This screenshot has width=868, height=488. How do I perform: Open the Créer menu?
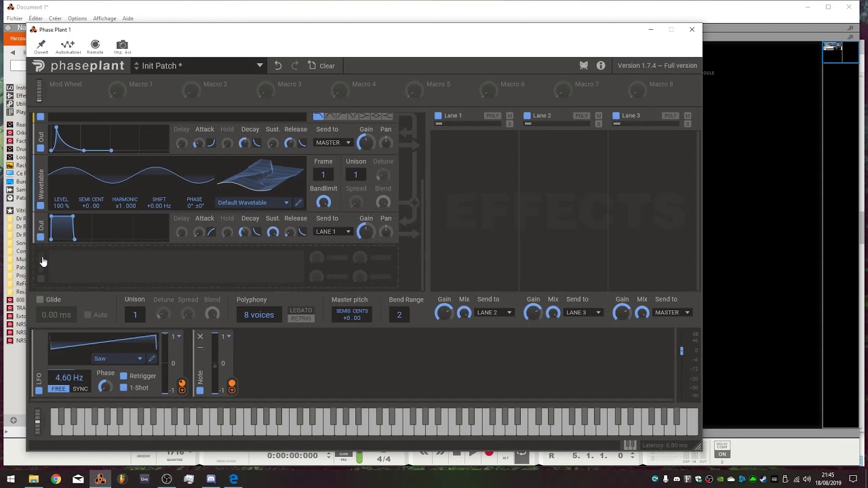pyautogui.click(x=56, y=18)
